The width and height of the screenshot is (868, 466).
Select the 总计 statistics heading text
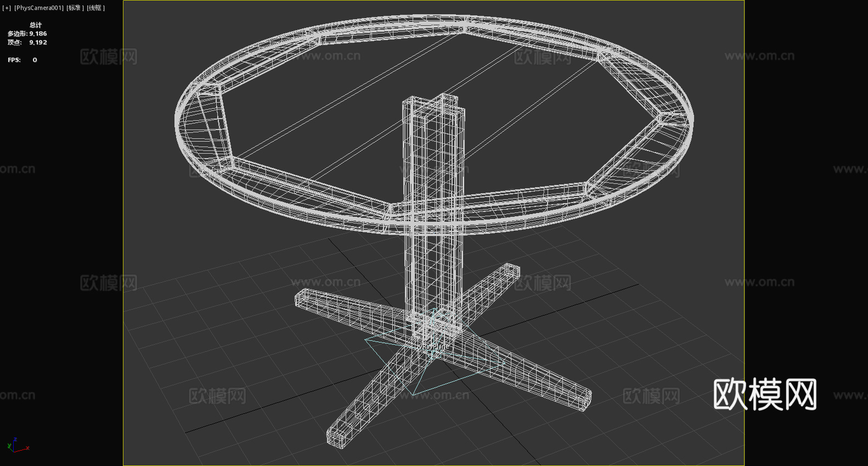36,25
